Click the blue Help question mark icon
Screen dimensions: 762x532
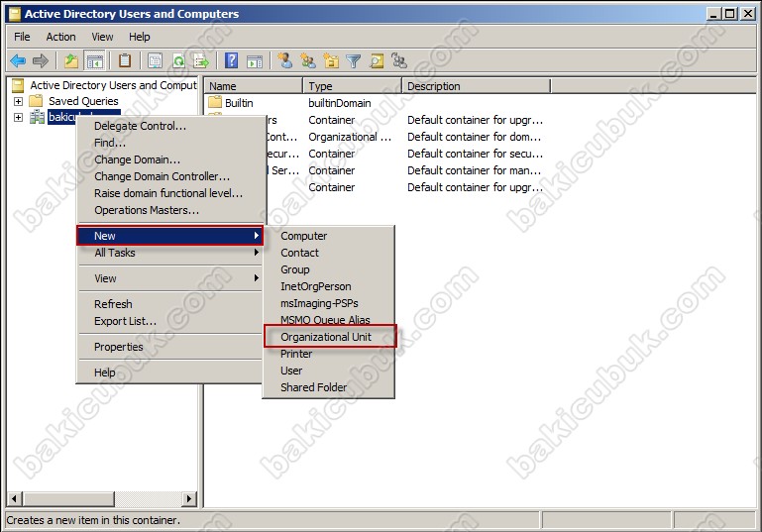[x=231, y=60]
